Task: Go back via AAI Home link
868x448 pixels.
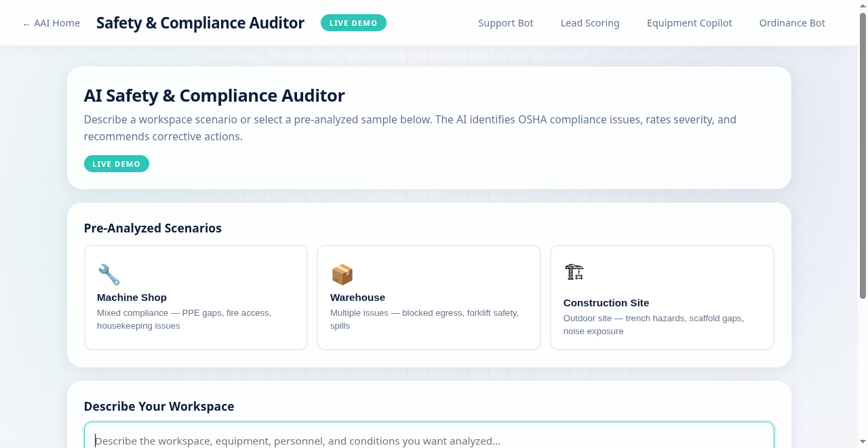Action: coord(51,23)
